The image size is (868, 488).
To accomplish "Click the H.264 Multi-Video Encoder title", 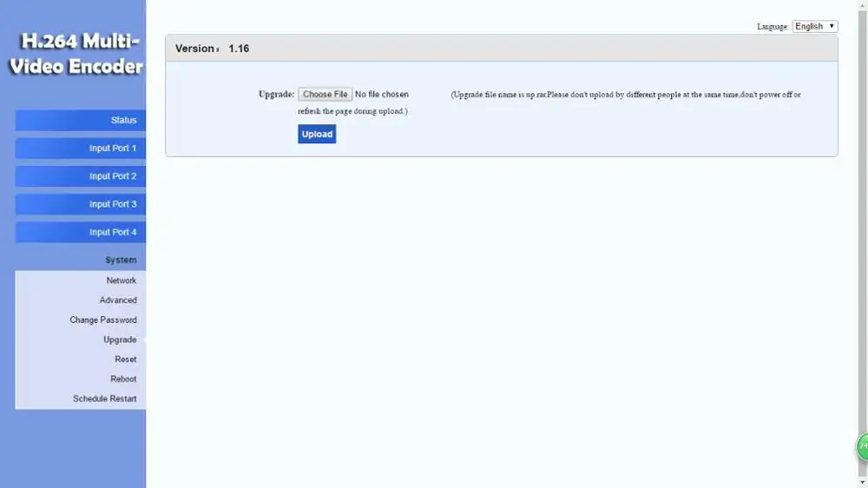I will tap(76, 54).
